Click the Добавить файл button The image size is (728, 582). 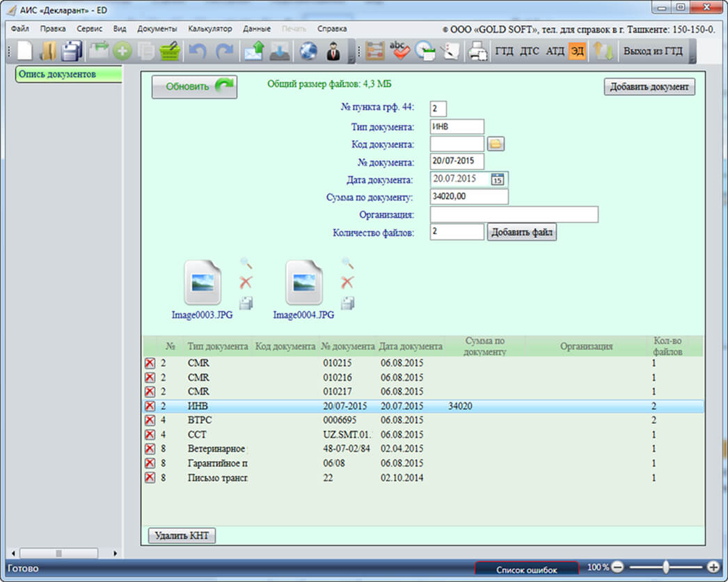click(x=522, y=232)
